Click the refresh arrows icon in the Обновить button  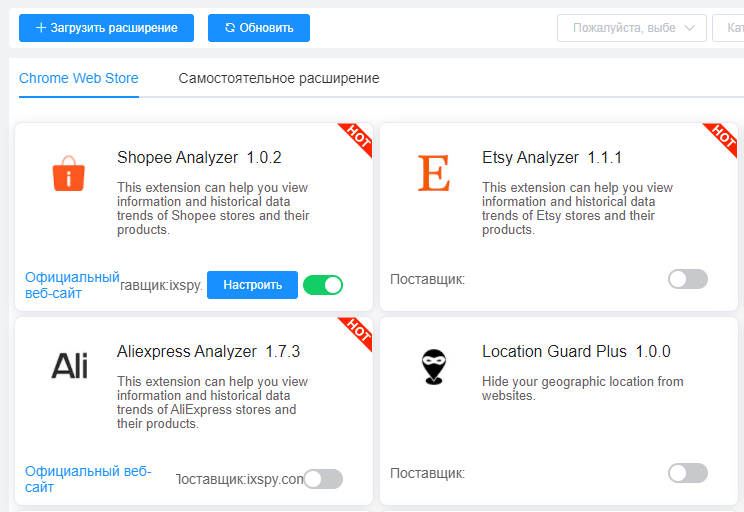(230, 28)
